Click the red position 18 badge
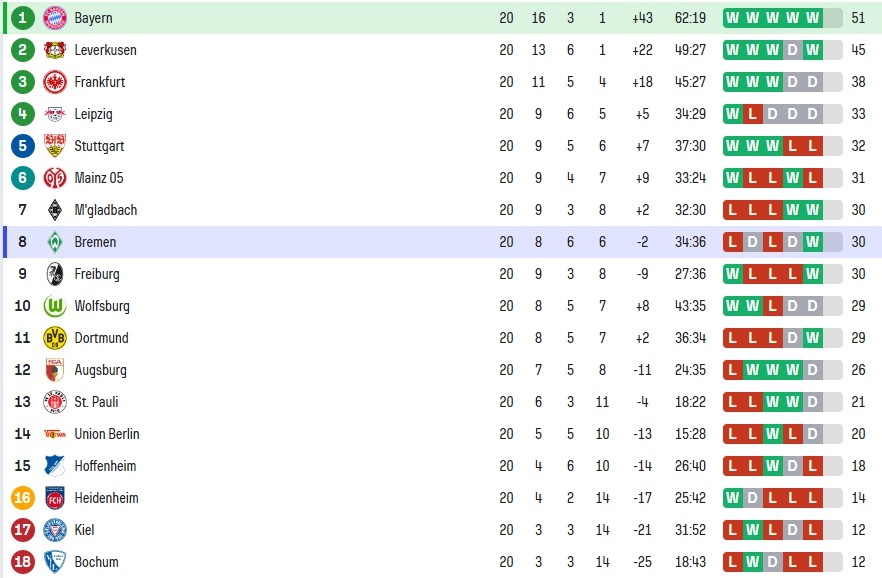882x578 pixels. [22, 562]
